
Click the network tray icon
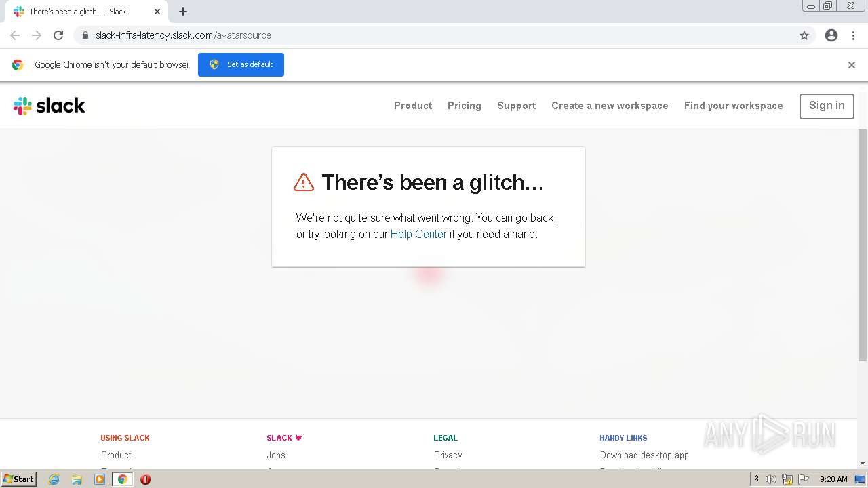tap(787, 479)
